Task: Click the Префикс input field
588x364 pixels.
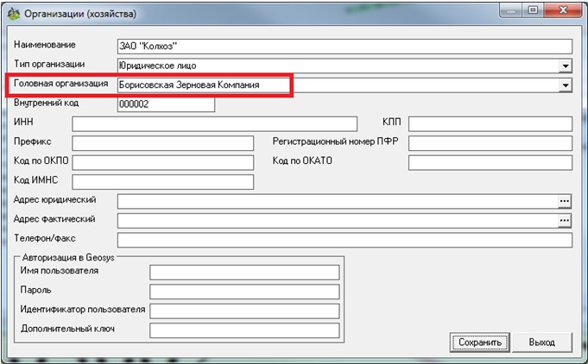Action: [x=162, y=142]
